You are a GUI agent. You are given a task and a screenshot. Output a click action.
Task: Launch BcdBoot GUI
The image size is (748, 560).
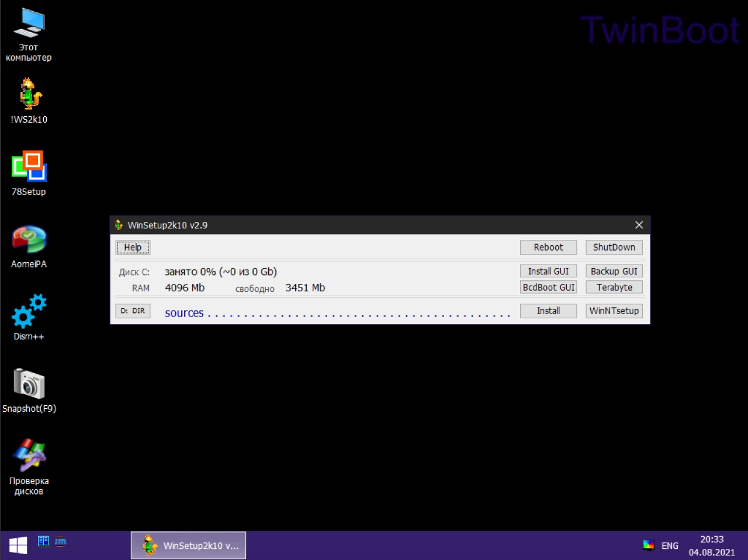pos(548,287)
